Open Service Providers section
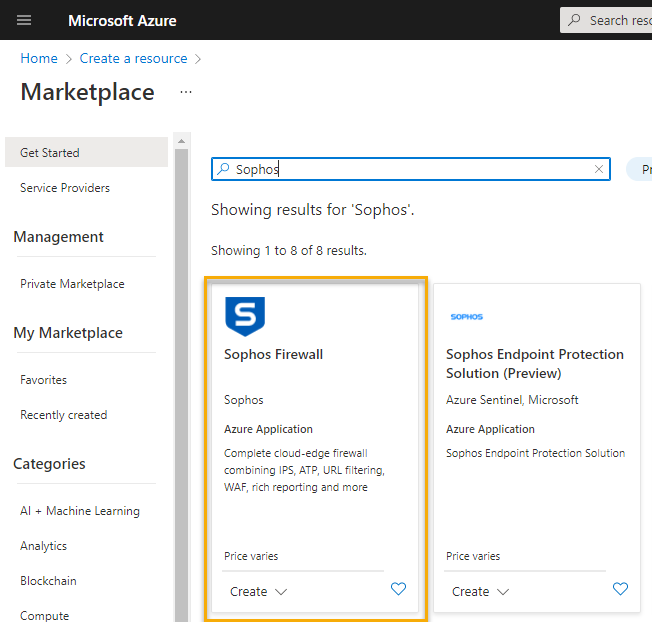Viewport: 652px width, 622px height. pyautogui.click(x=65, y=188)
